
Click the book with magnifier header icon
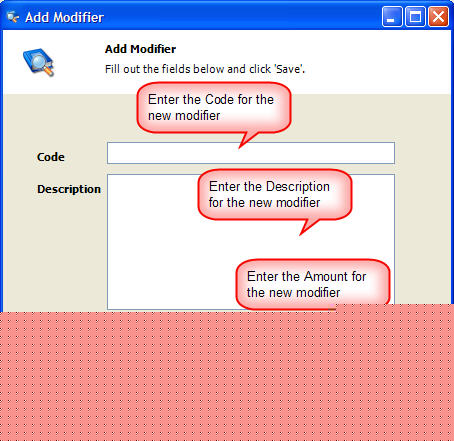(39, 62)
